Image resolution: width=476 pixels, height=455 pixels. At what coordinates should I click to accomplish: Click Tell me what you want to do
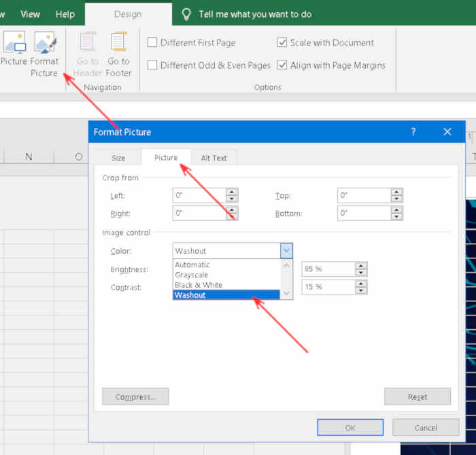coord(255,14)
